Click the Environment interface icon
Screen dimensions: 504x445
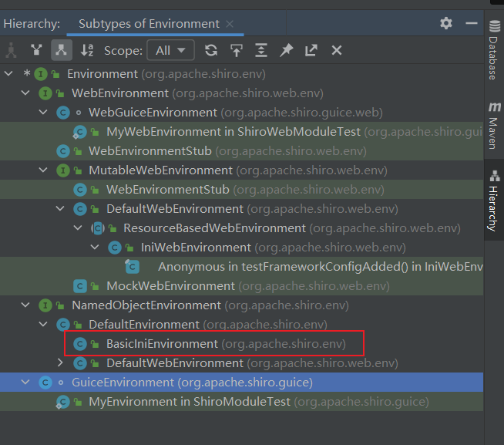[x=41, y=74]
